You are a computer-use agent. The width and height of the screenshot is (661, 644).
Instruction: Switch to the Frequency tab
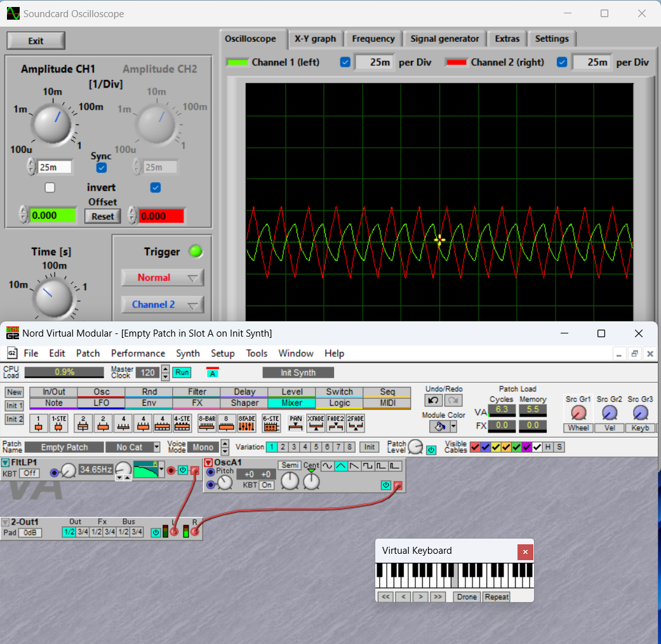click(x=373, y=39)
